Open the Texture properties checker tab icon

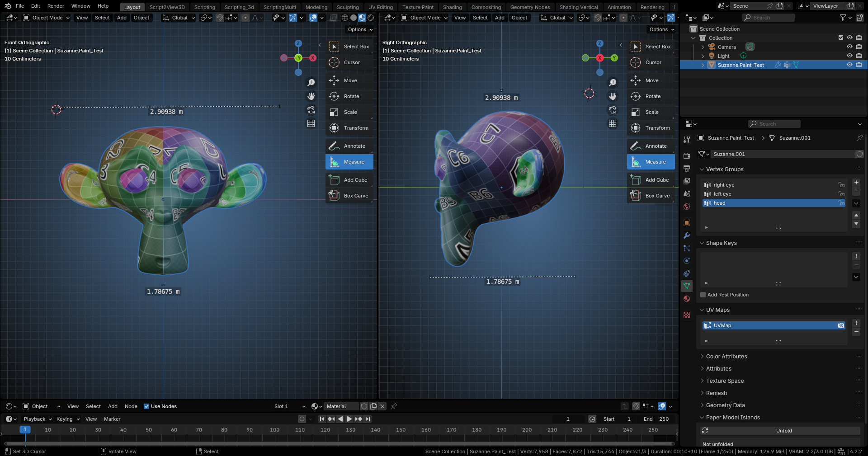(687, 315)
